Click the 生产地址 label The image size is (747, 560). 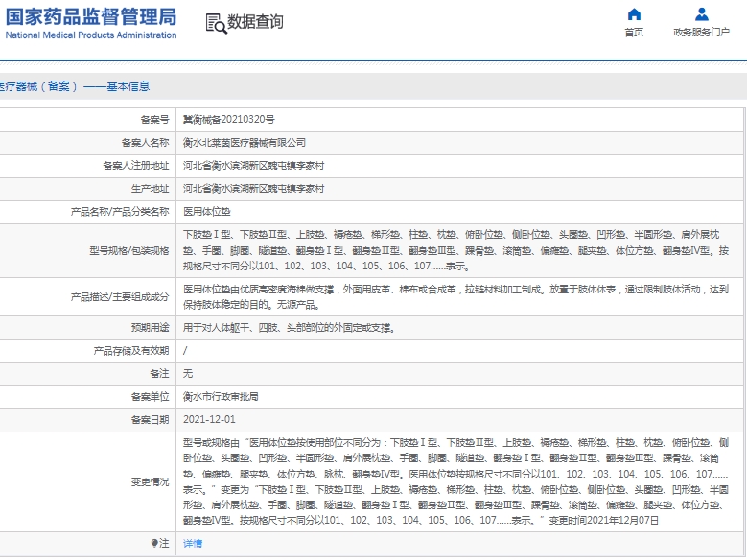coord(150,189)
